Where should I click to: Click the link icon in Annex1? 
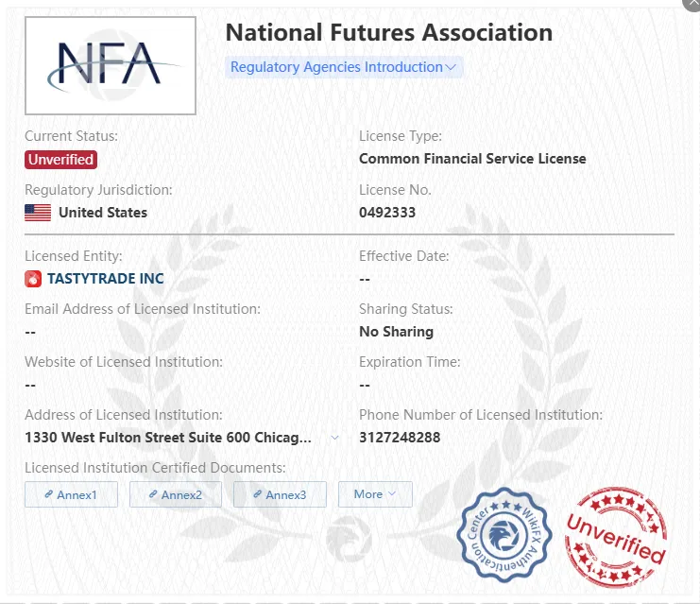[49, 494]
